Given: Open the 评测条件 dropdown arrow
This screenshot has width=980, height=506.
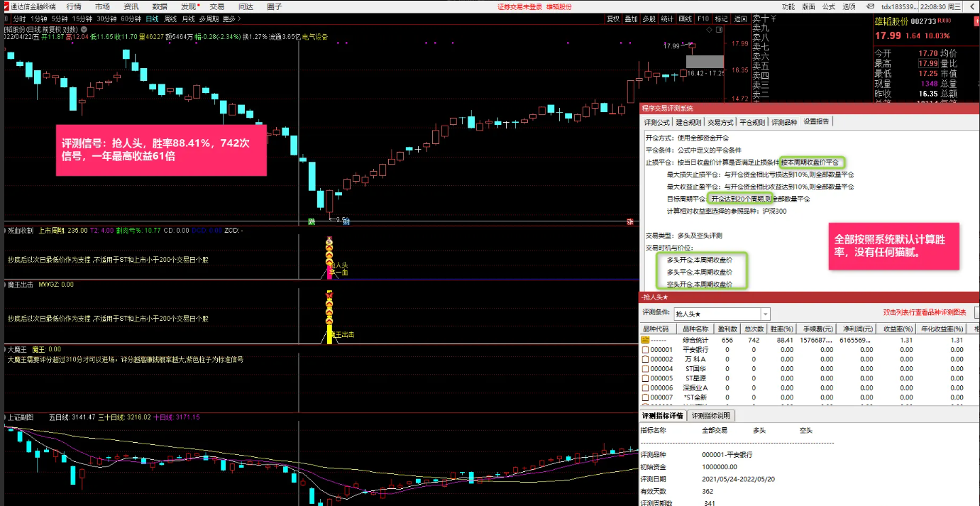Looking at the screenshot, I should click(x=765, y=314).
